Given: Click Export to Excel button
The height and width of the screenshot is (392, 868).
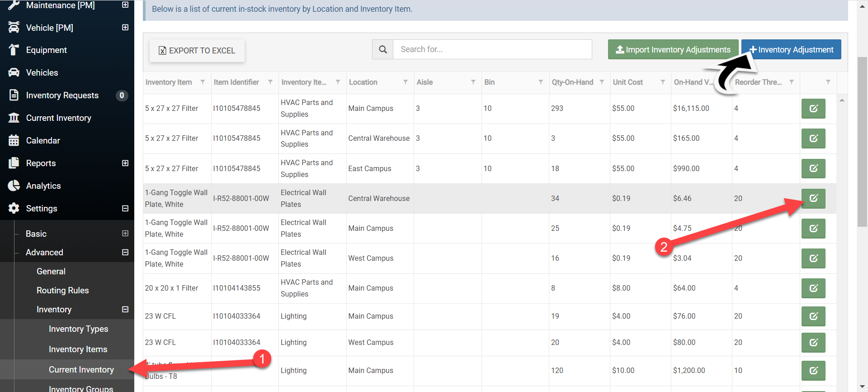Looking at the screenshot, I should pyautogui.click(x=197, y=51).
